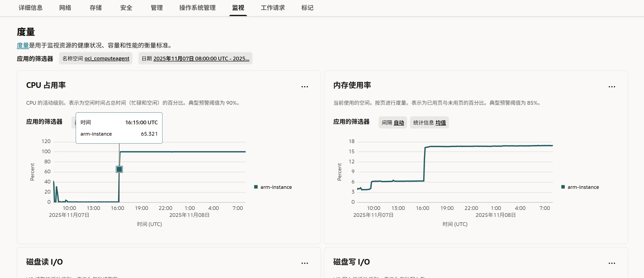Switch to 详细信息 tab
Viewport: 644px width, 278px height.
click(x=30, y=8)
